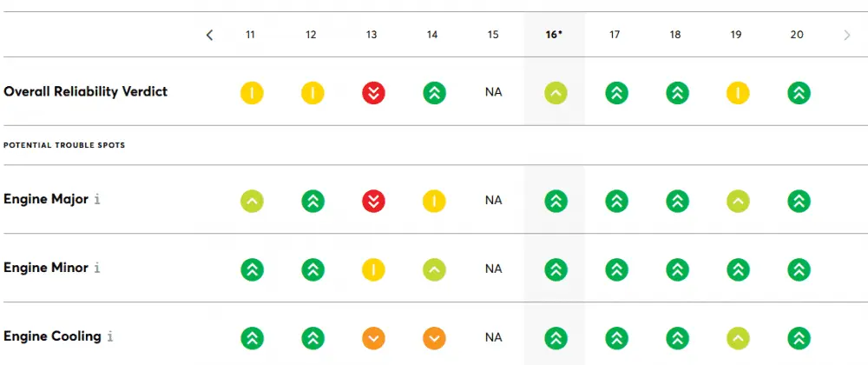Open Engine Minor info icon

97,268
